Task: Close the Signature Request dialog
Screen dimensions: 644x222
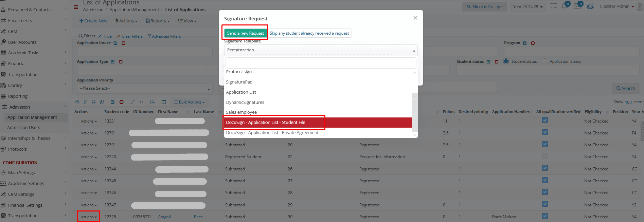Action: 415,18
